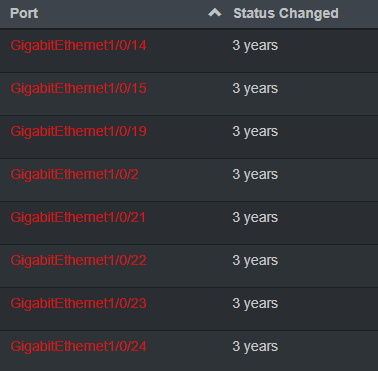Select the 3 years cell for GigabitEthernet1/0/23
This screenshot has height=371, width=378.
pyautogui.click(x=255, y=304)
